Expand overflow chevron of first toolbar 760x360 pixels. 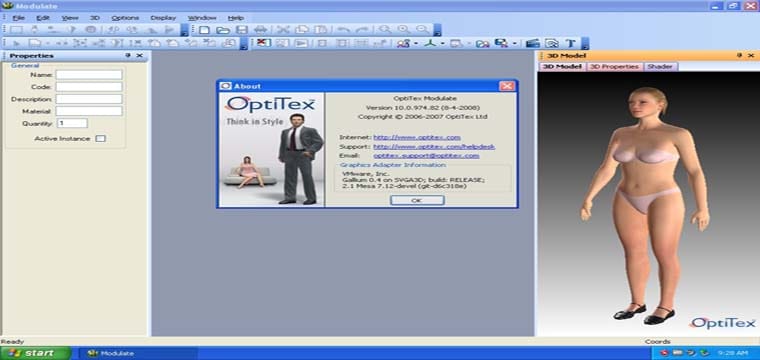tap(184, 31)
